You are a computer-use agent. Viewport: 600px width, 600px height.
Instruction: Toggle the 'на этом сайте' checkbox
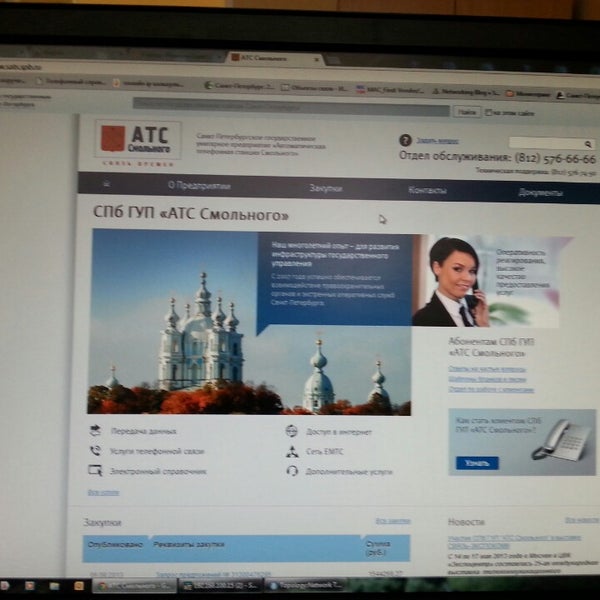(488, 112)
